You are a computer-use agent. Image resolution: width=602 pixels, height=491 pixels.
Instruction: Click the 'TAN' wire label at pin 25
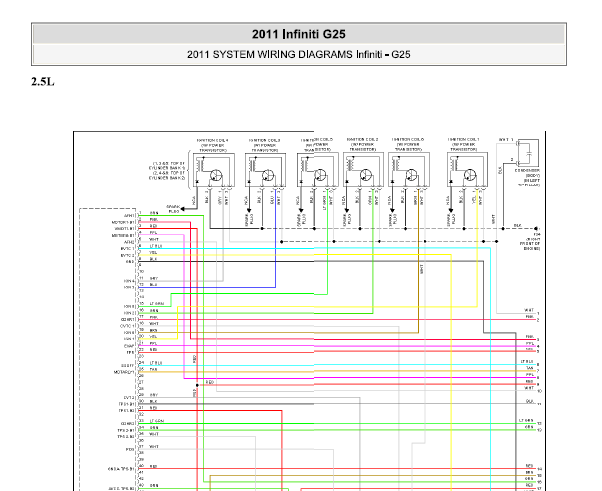[153, 369]
